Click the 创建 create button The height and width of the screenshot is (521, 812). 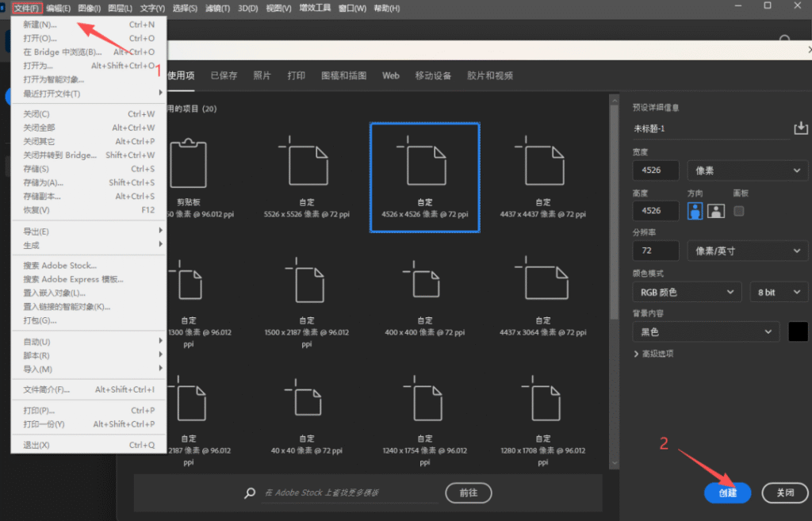(x=727, y=492)
